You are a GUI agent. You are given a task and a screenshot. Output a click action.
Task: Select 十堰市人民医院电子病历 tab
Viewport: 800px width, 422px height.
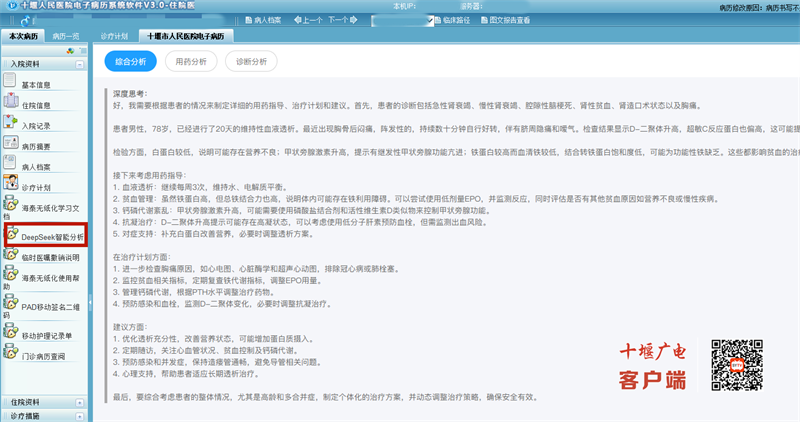click(186, 36)
